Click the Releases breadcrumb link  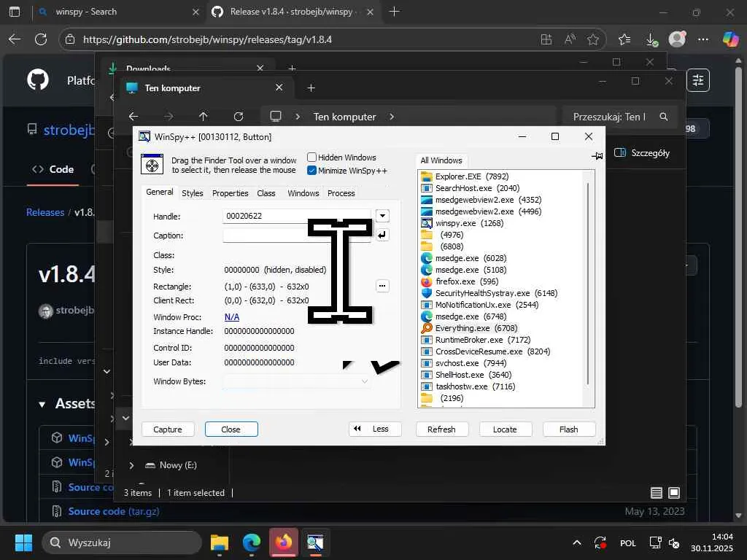pos(45,212)
